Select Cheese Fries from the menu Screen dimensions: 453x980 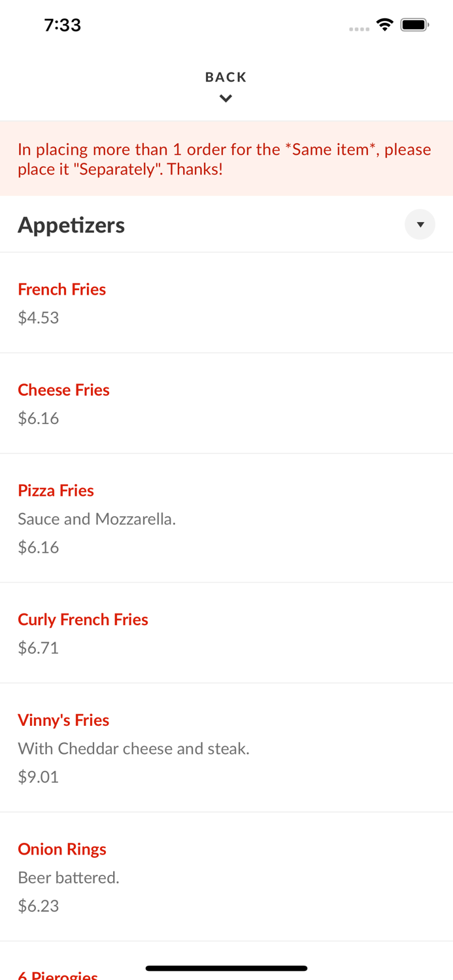tap(63, 390)
